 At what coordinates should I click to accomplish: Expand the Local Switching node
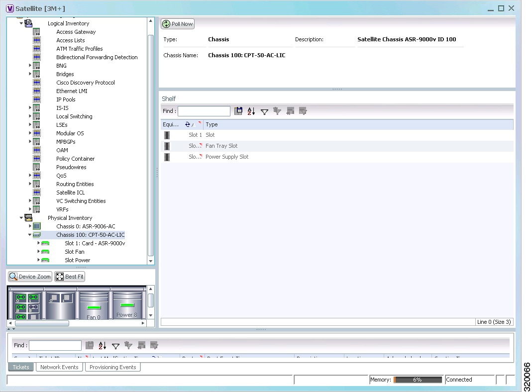(30, 116)
